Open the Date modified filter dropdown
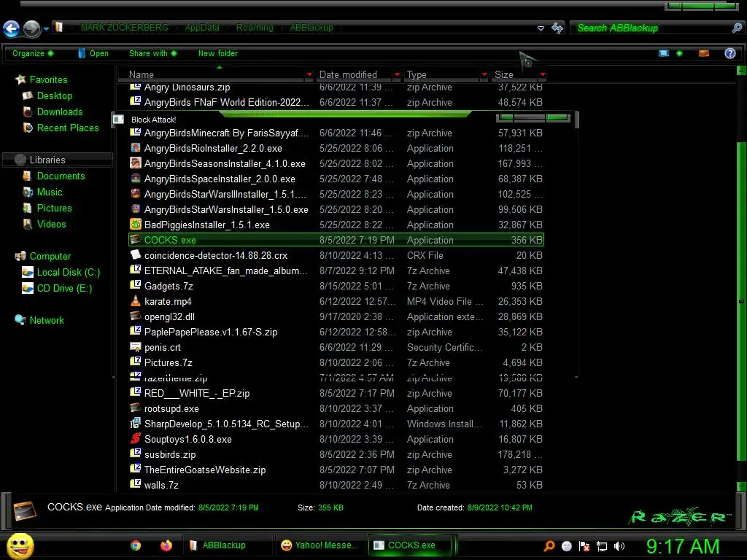747x560 pixels. 397,75
